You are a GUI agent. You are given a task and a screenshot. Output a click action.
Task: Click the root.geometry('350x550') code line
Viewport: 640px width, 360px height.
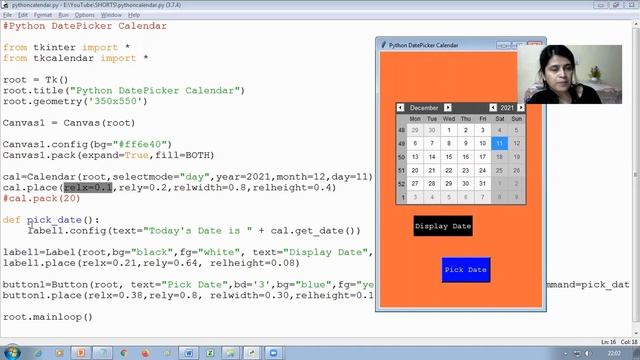75,101
